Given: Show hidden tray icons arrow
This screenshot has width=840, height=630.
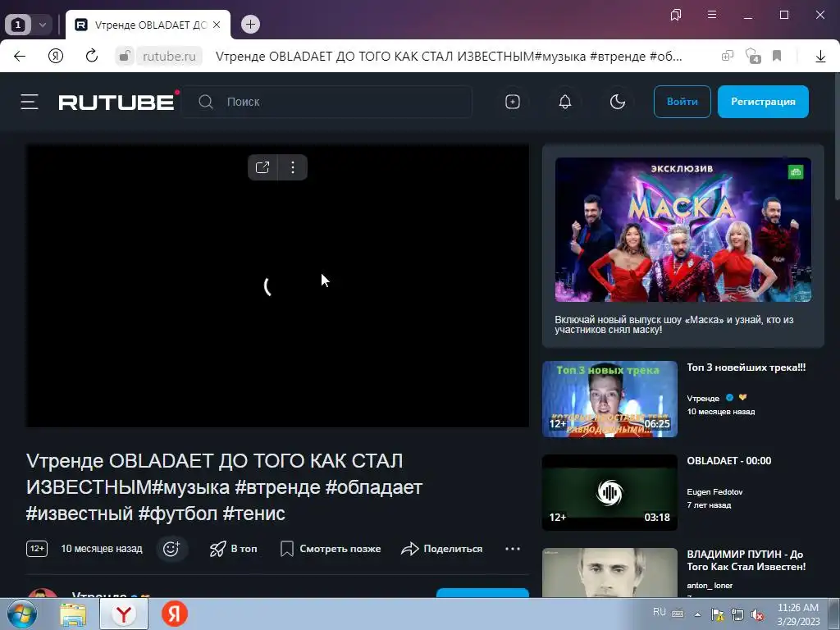Looking at the screenshot, I should [x=697, y=614].
